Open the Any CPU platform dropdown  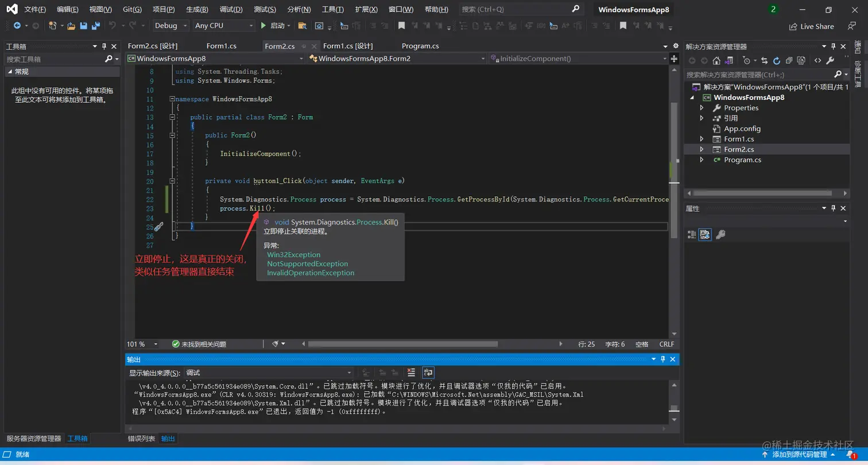224,26
